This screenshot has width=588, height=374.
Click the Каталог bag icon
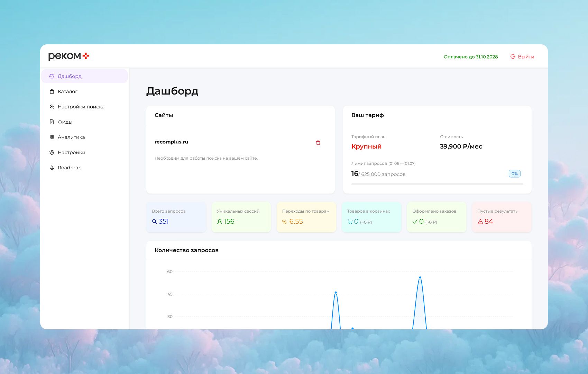point(52,91)
